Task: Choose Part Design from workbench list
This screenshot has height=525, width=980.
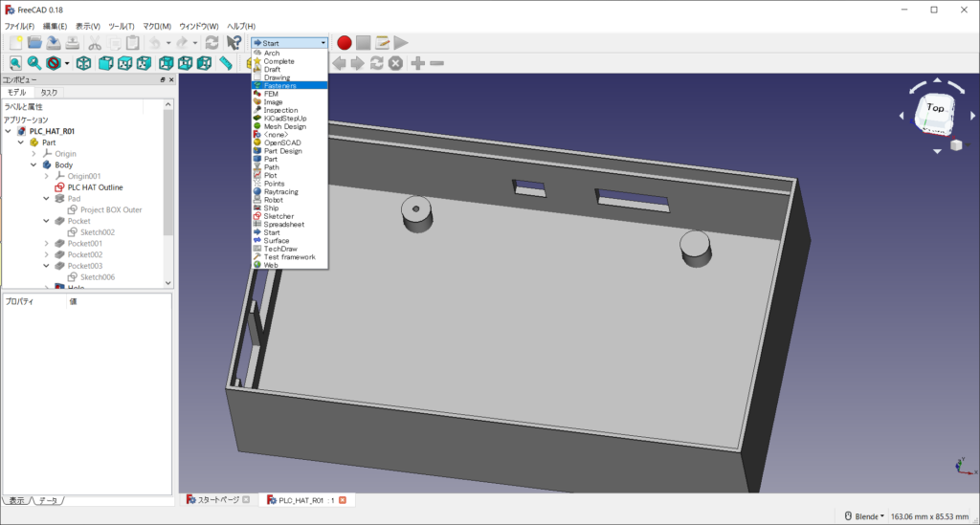Action: tap(282, 151)
